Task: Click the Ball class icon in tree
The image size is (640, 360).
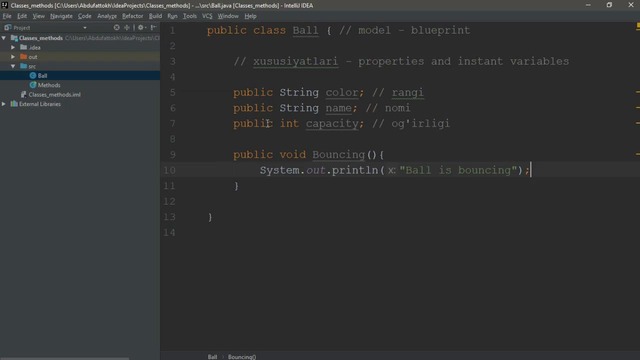Action: click(33, 76)
